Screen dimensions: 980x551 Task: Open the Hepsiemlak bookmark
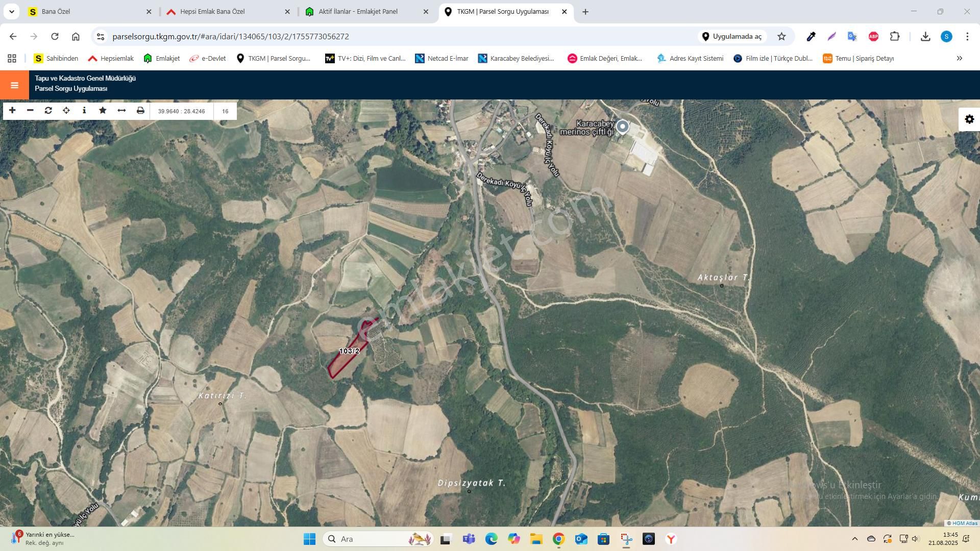pyautogui.click(x=111, y=59)
